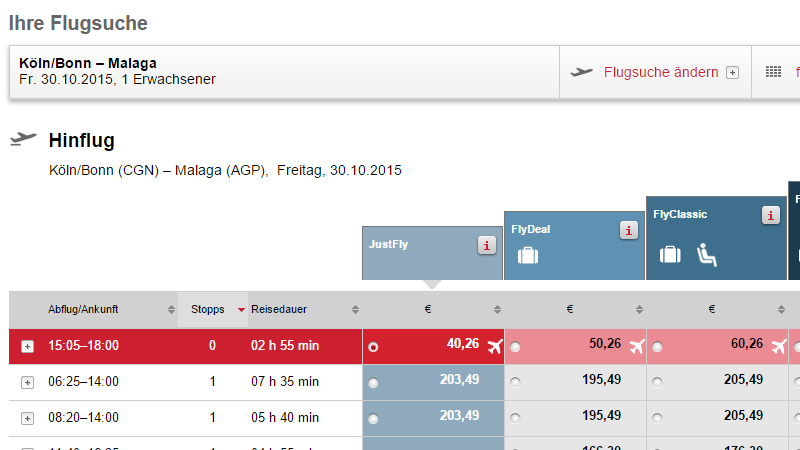Click the FlyClassic luggage icon
800x450 pixels.
click(x=670, y=254)
